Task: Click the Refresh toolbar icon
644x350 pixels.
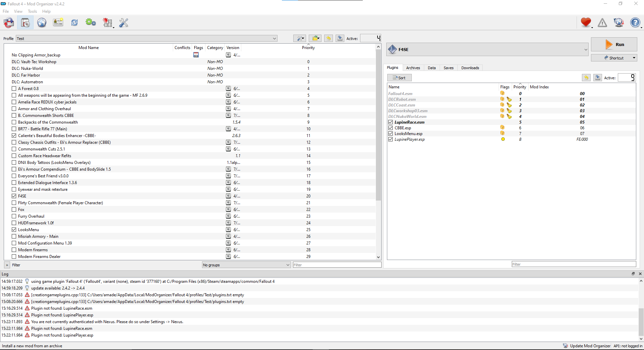Action: pos(75,23)
